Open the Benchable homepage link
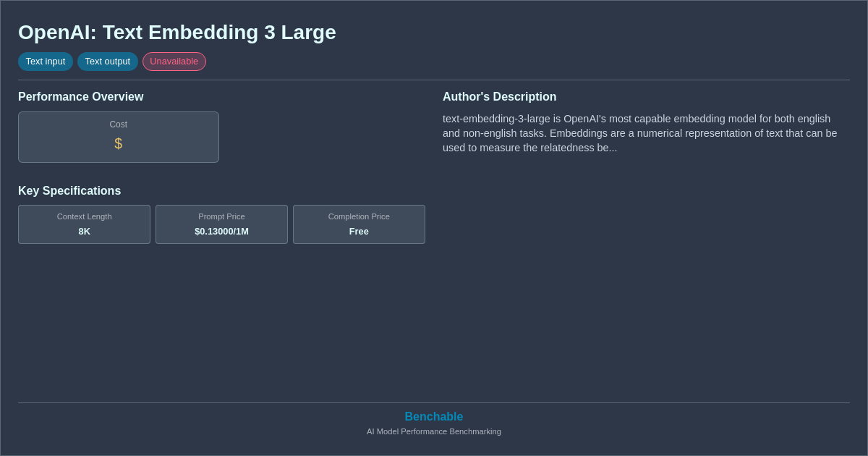 click(433, 416)
